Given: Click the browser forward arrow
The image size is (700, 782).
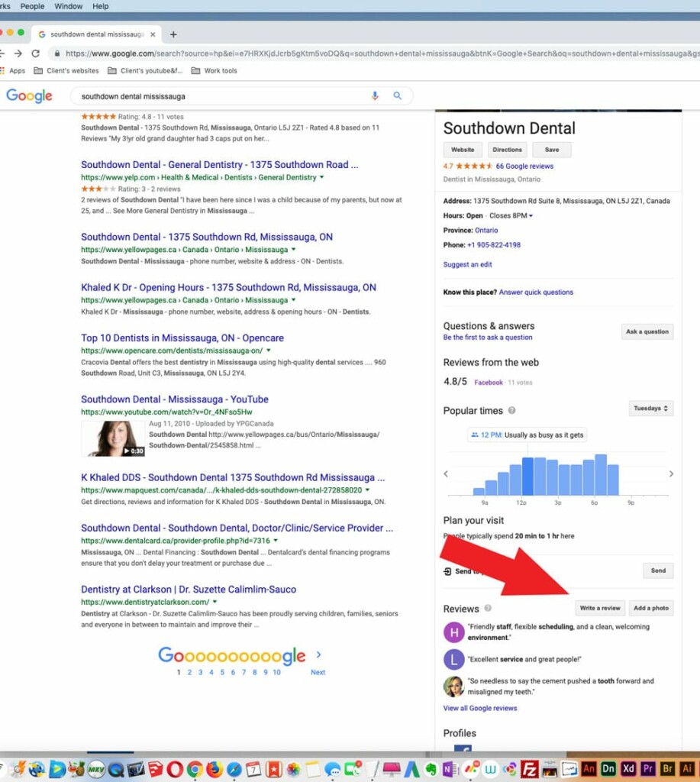Looking at the screenshot, I should (x=18, y=53).
